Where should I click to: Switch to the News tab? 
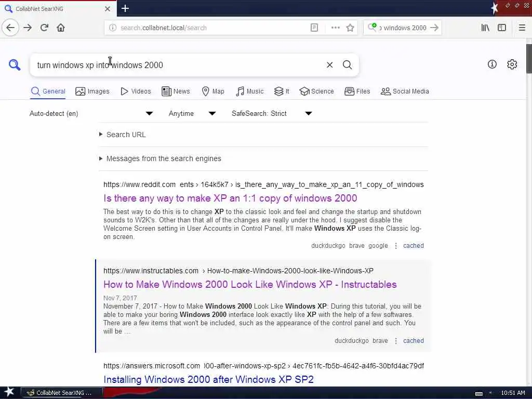[x=176, y=91]
